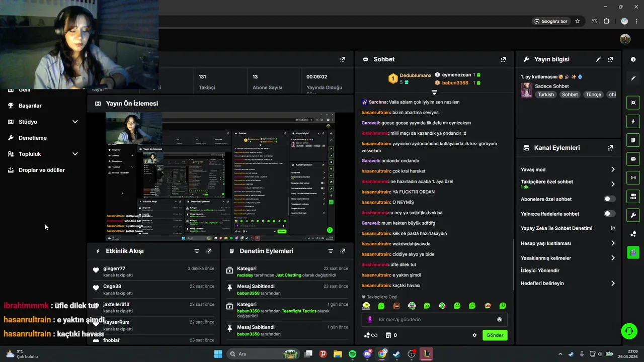Pop out the Yayın bilgisi panel
644x362 pixels.
tap(610, 59)
